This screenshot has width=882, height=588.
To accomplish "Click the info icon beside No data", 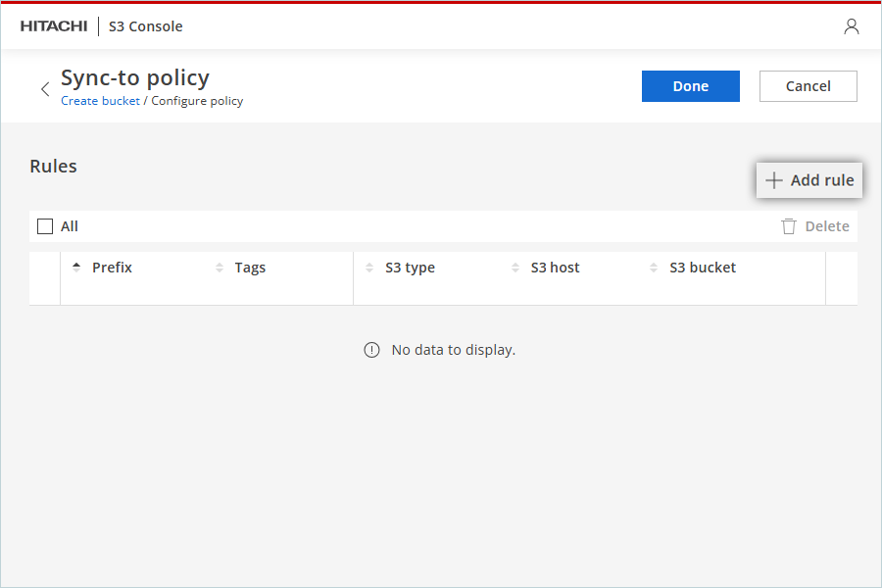I will point(371,350).
